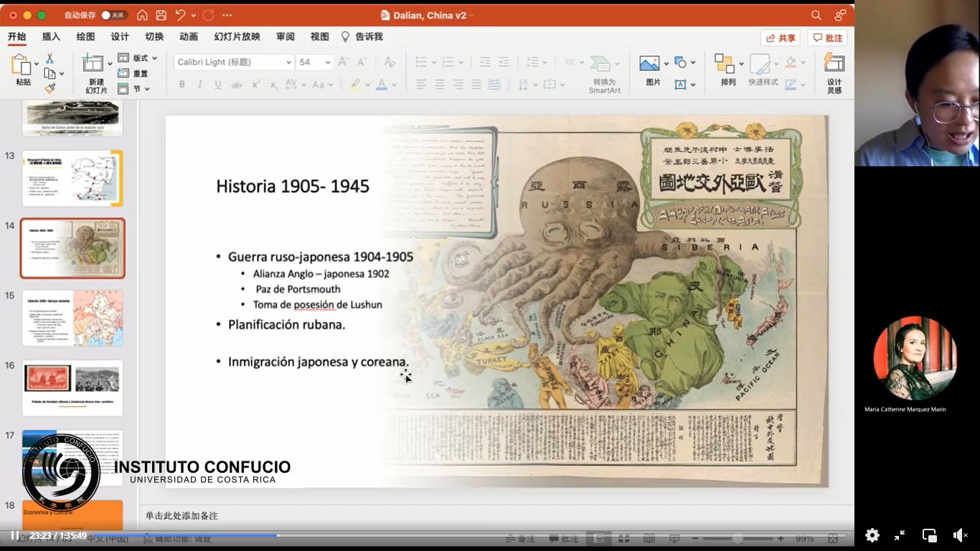Toggle Italic formatting
This screenshot has width=980, height=551.
point(200,85)
